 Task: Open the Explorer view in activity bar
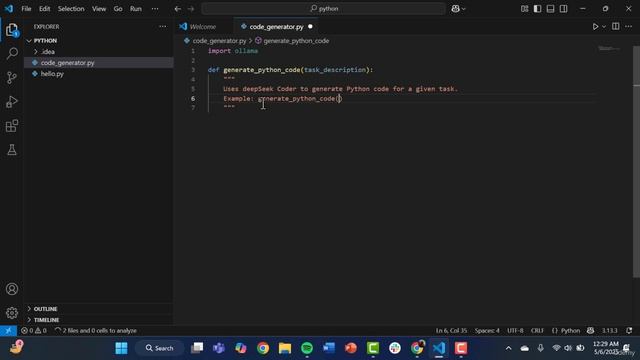[12, 30]
